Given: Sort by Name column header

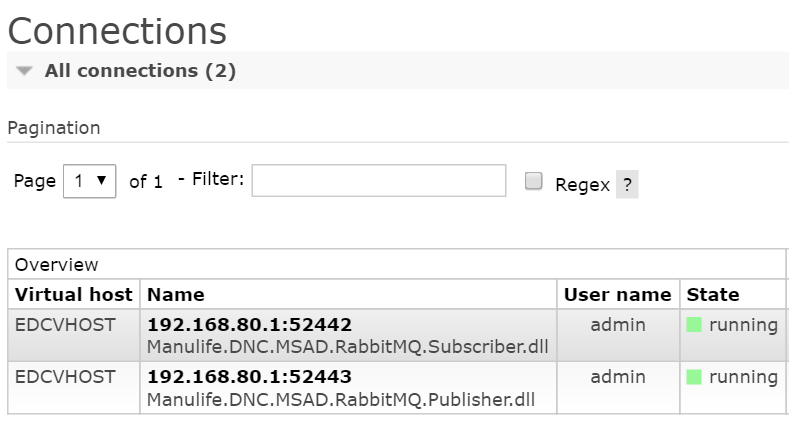Looking at the screenshot, I should click(176, 294).
